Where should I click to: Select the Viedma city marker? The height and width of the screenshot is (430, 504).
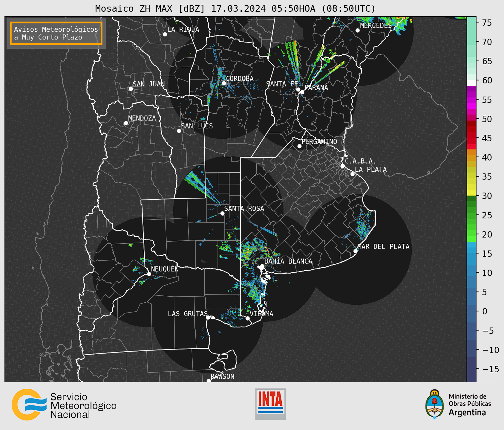click(x=248, y=318)
